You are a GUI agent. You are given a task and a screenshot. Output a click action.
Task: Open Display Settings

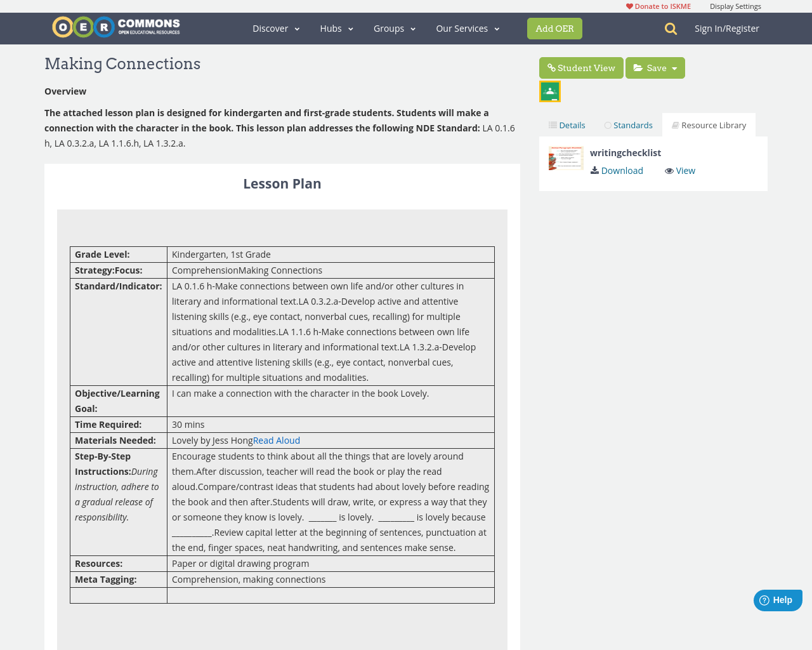tap(735, 6)
